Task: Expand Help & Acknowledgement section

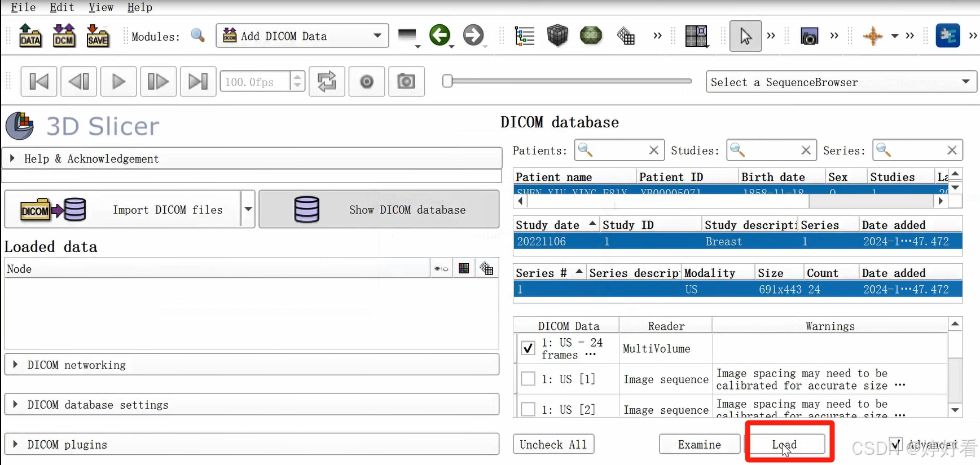Action: [x=252, y=158]
